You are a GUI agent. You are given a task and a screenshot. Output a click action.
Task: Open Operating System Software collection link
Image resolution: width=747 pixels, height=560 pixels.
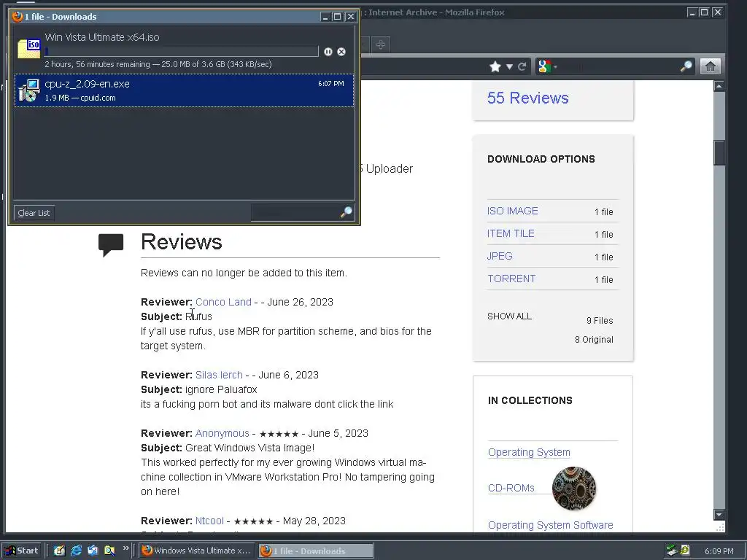click(550, 525)
